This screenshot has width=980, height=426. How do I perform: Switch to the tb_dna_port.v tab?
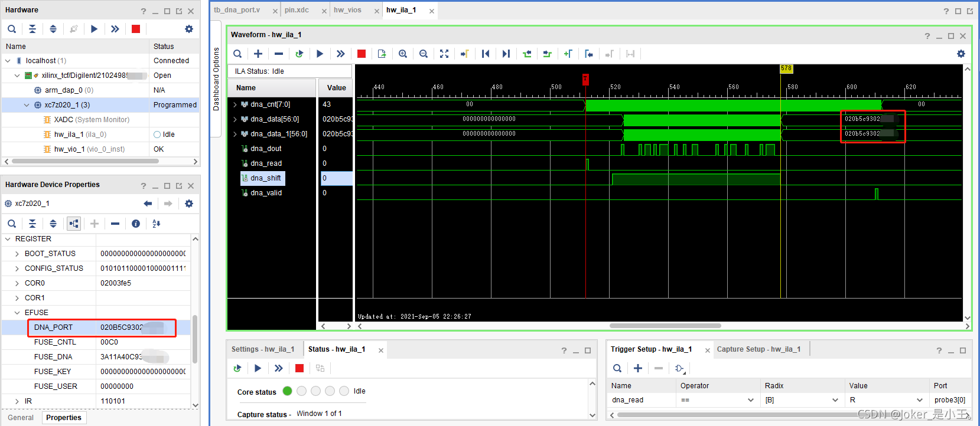pyautogui.click(x=237, y=10)
